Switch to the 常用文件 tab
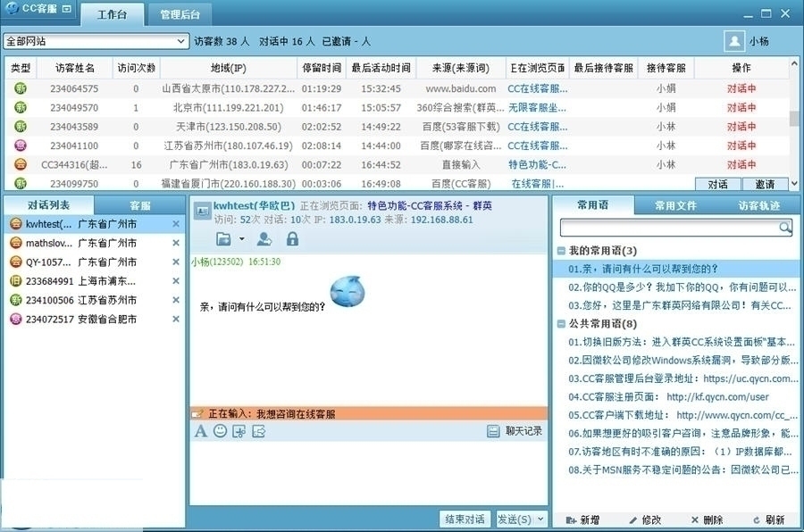 point(675,205)
